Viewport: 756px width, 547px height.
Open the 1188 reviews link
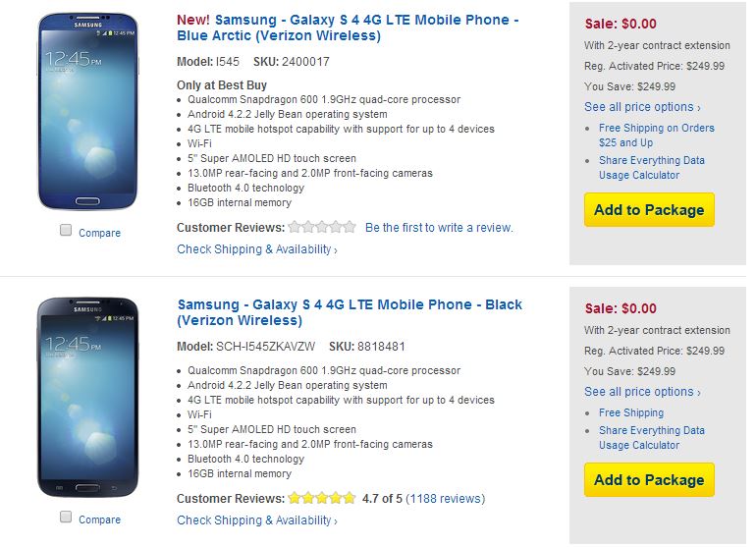[x=445, y=498]
